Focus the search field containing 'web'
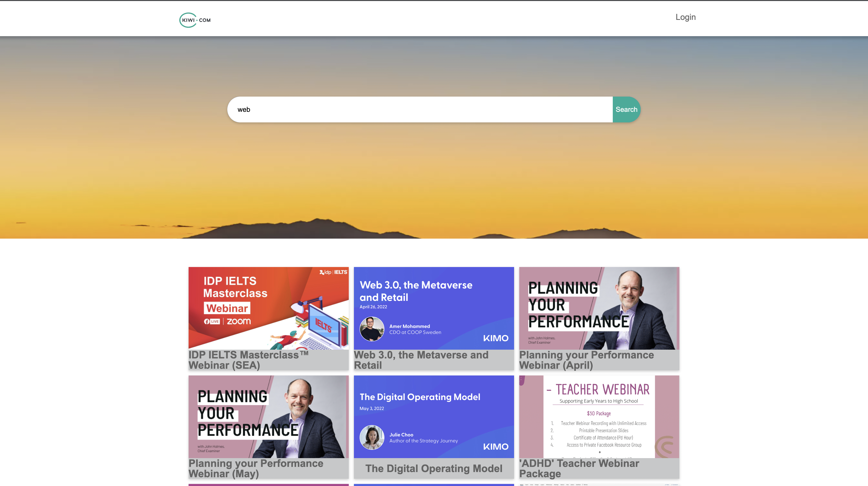The width and height of the screenshot is (868, 486). point(420,109)
